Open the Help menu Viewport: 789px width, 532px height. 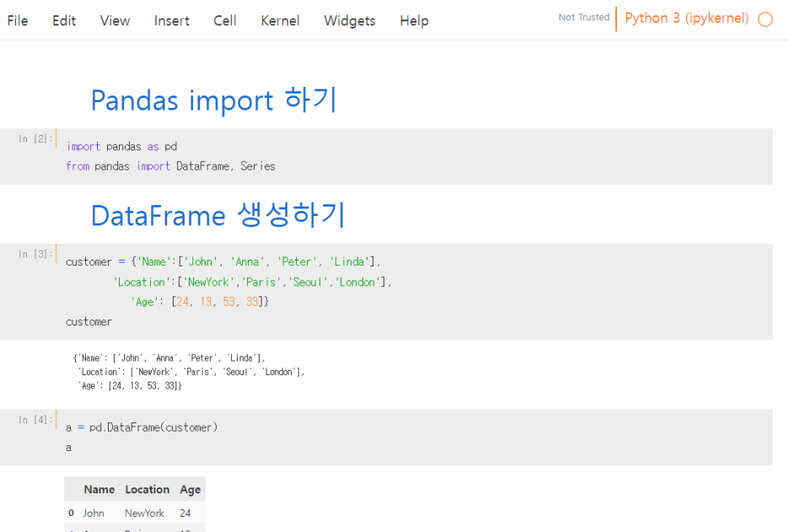414,20
